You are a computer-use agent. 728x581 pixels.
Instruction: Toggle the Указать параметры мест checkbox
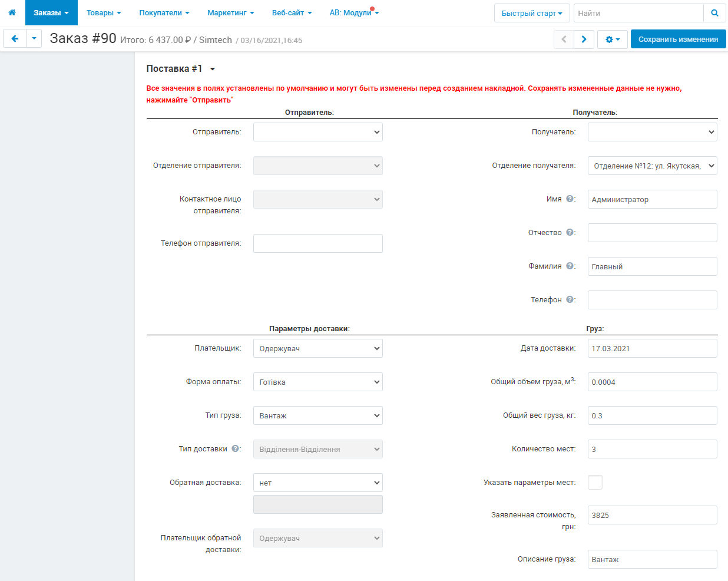pyautogui.click(x=595, y=483)
